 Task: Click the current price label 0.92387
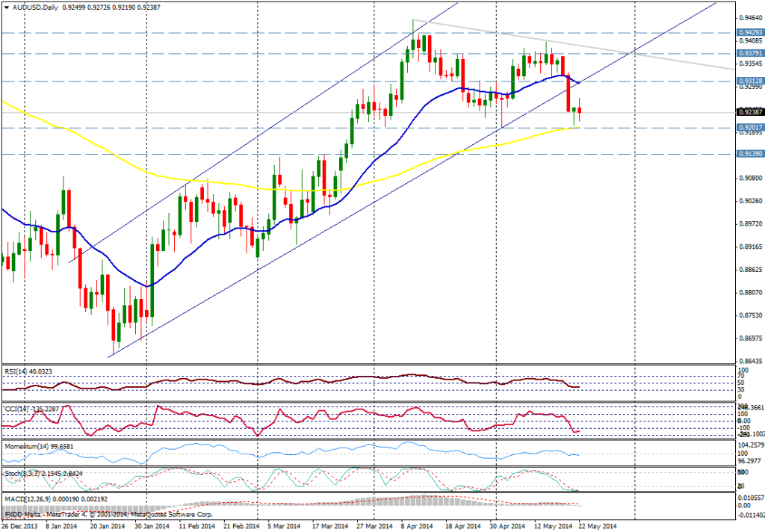[749, 112]
